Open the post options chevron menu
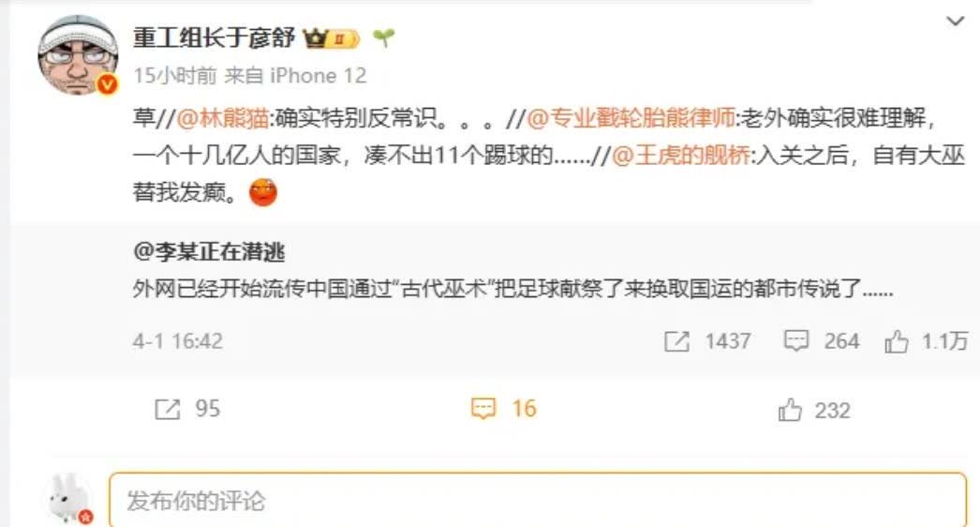 click(x=955, y=22)
